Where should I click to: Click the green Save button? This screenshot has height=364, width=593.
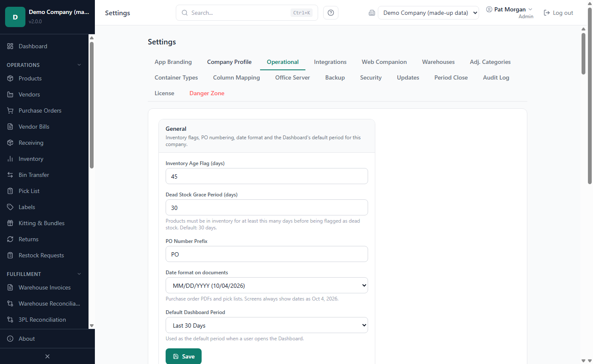click(x=183, y=356)
